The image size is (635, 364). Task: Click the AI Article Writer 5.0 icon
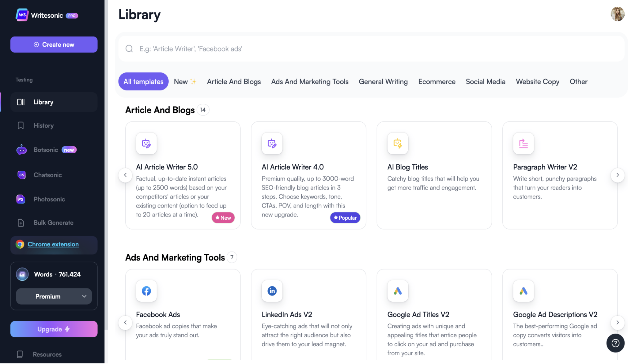[x=146, y=143]
